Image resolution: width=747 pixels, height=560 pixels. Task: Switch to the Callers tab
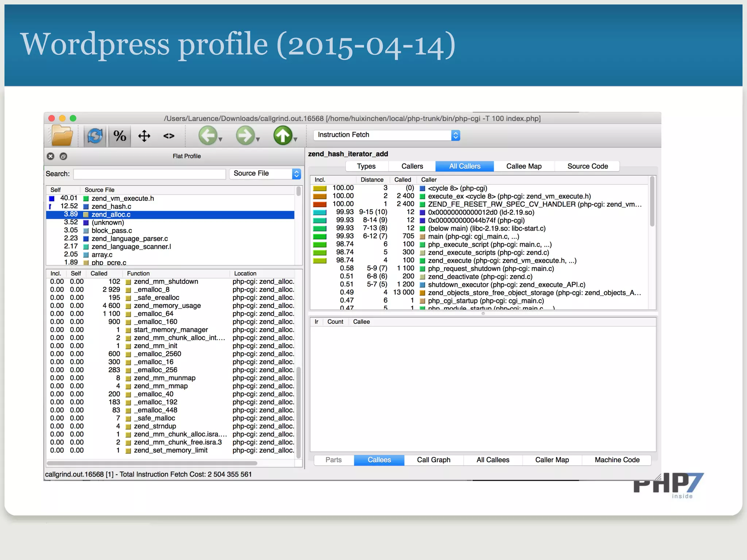tap(412, 166)
